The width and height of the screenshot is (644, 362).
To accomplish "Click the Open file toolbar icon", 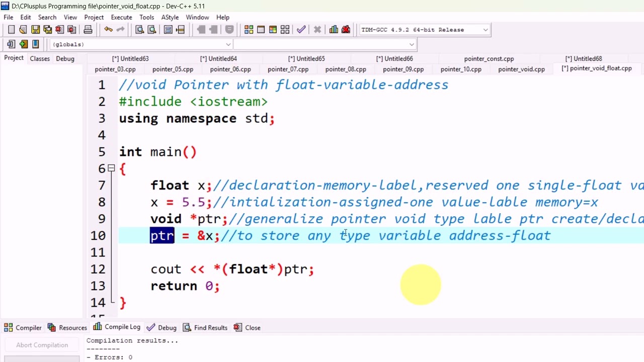I will (x=23, y=30).
